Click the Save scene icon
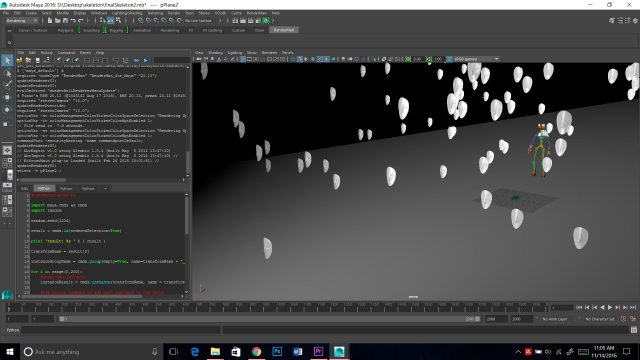640x360 pixels. tap(65, 20)
